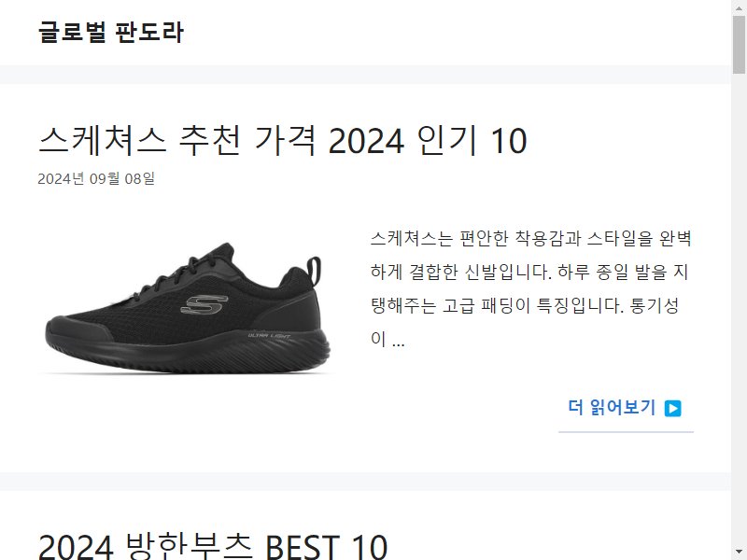Open the 스케쳐스 추천 가격 2024 인기 10 post
The width and height of the screenshot is (747, 560).
coord(282,141)
